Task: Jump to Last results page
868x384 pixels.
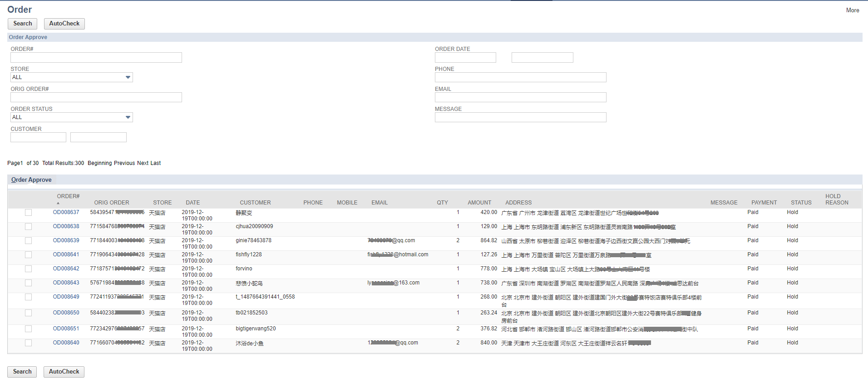Action: pyautogui.click(x=156, y=163)
